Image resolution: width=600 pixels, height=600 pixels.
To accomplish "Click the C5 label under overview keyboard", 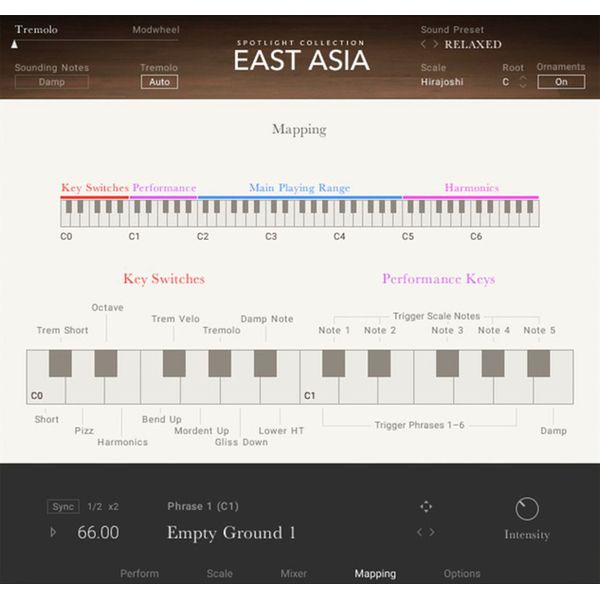I will (408, 236).
